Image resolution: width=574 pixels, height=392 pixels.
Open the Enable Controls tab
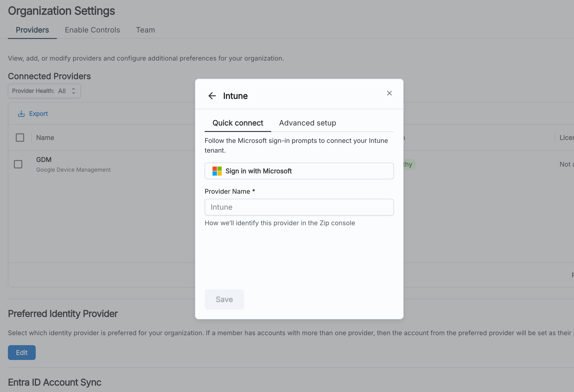[92, 30]
